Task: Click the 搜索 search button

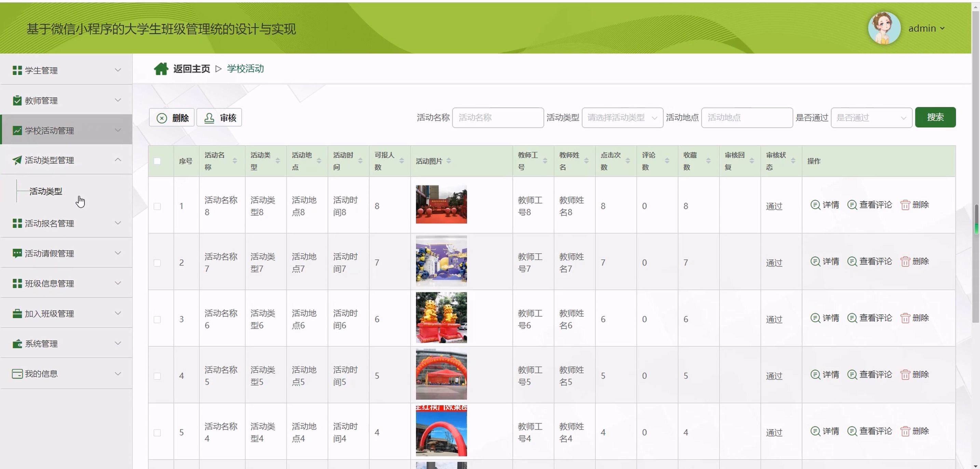Action: (935, 117)
